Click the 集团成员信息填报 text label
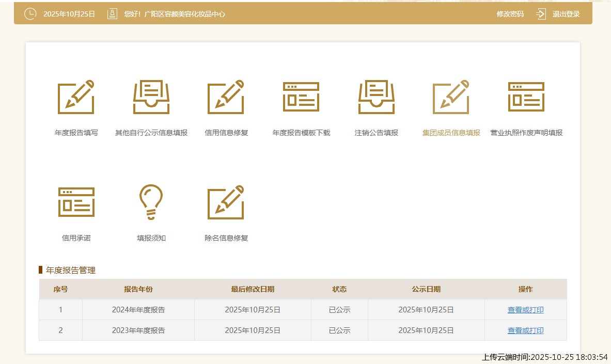The width and height of the screenshot is (611, 364). [x=451, y=133]
